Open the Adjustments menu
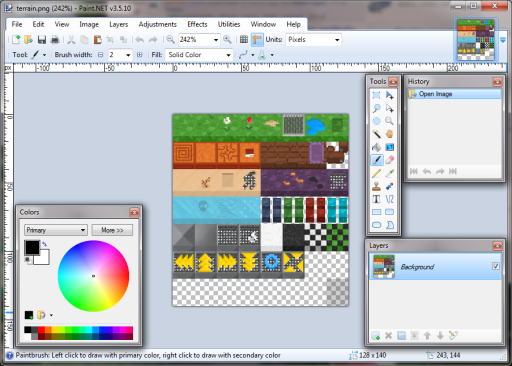The height and width of the screenshot is (366, 512). (157, 24)
